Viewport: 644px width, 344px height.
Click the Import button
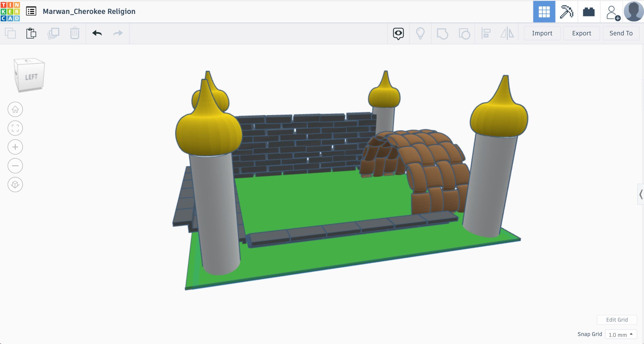coord(542,33)
